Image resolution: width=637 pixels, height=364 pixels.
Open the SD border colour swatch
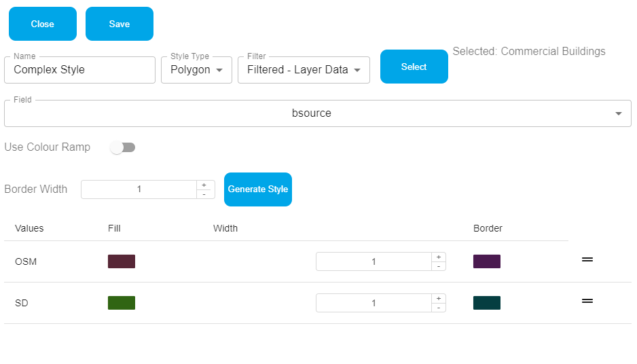pyautogui.click(x=487, y=303)
